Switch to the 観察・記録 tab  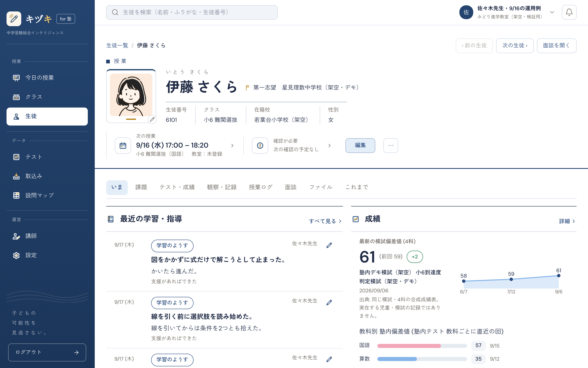222,187
